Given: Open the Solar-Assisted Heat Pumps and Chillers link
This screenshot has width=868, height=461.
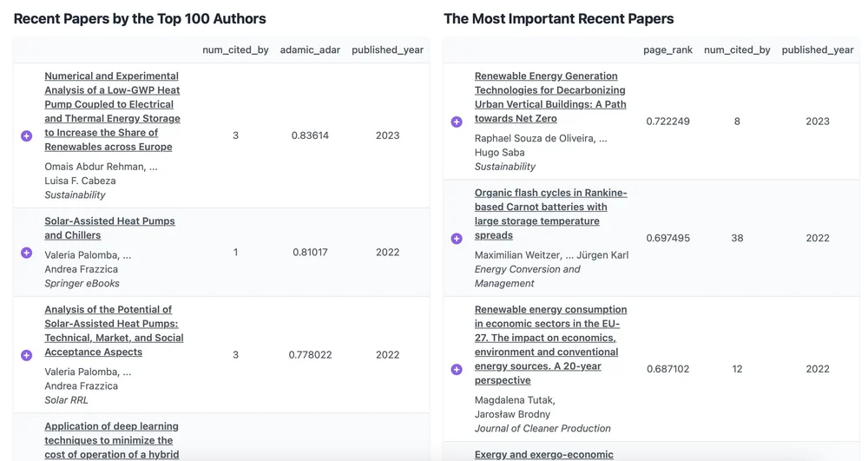Looking at the screenshot, I should click(x=109, y=228).
